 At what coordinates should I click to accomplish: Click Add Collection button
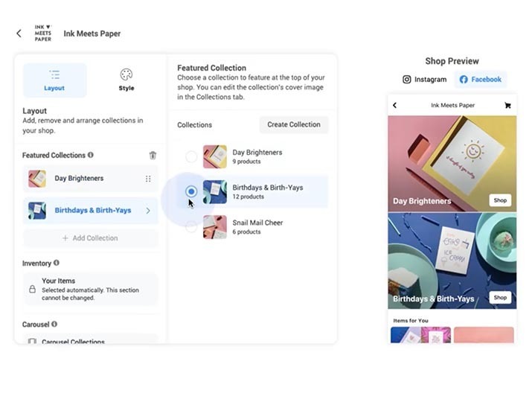(90, 238)
